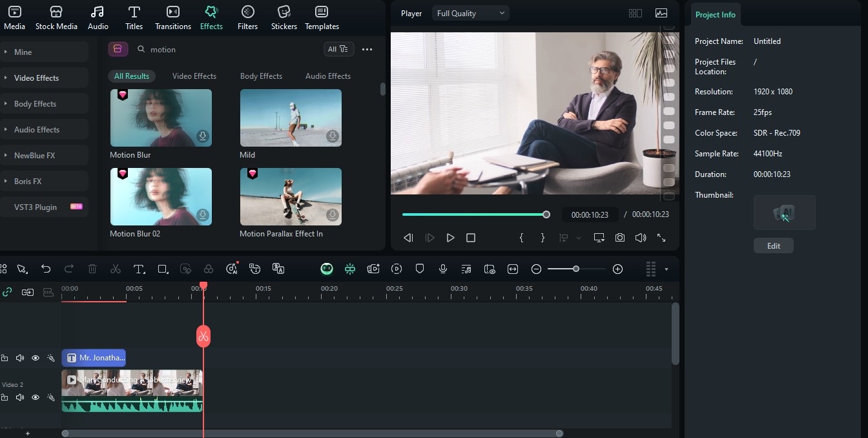The image size is (868, 438).
Task: Filter results by Audio Effects
Action: click(328, 76)
